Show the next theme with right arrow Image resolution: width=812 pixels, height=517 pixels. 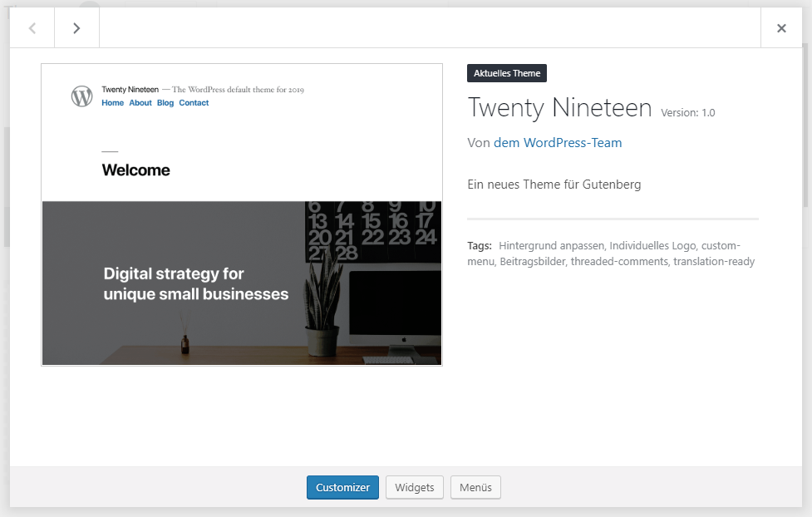(76, 28)
